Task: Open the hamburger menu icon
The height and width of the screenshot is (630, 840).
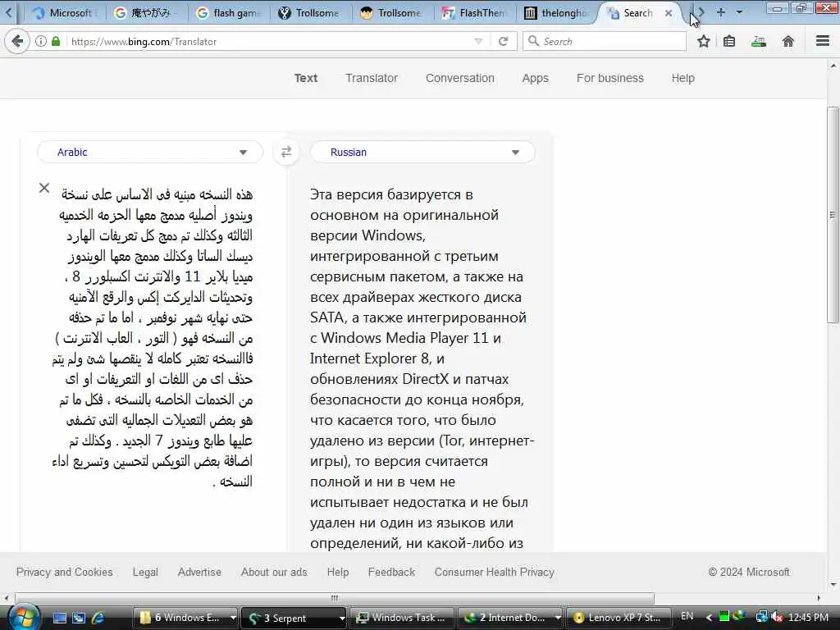Action: (822, 41)
